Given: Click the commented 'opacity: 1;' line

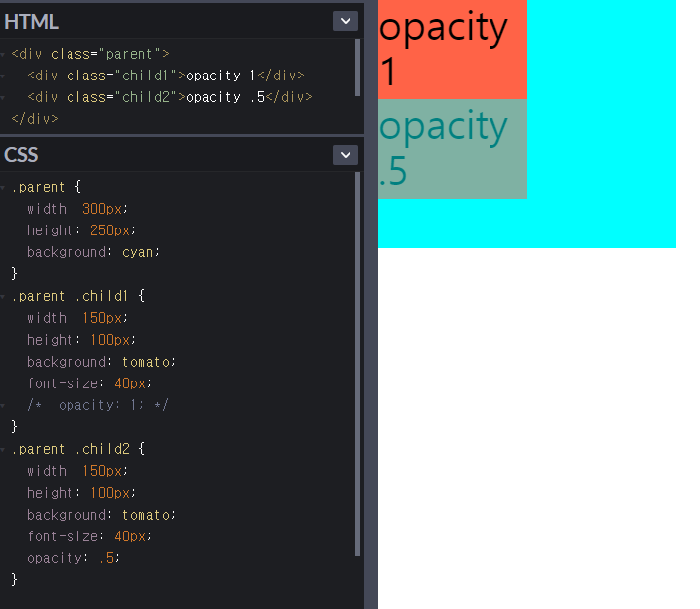Looking at the screenshot, I should click(x=97, y=405).
